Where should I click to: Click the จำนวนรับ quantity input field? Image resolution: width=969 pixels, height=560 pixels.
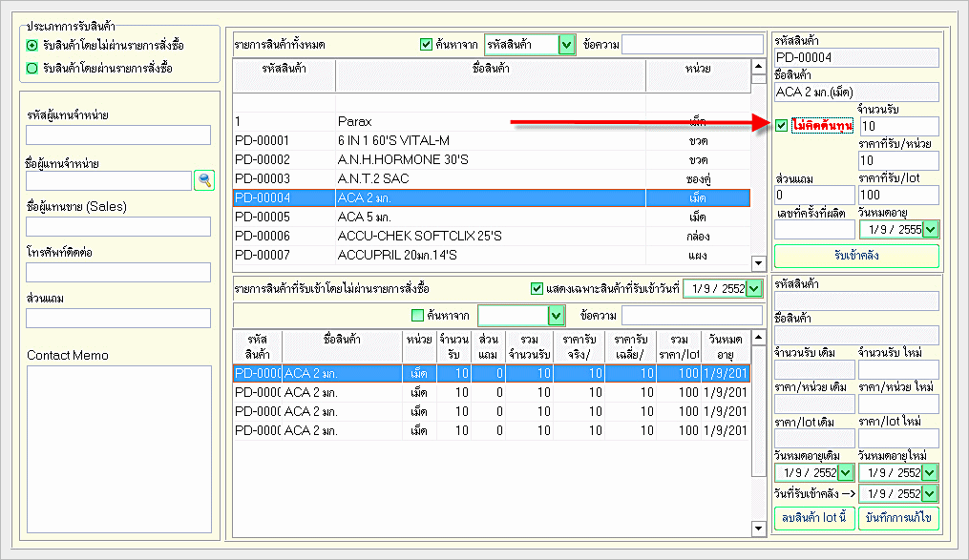[897, 126]
